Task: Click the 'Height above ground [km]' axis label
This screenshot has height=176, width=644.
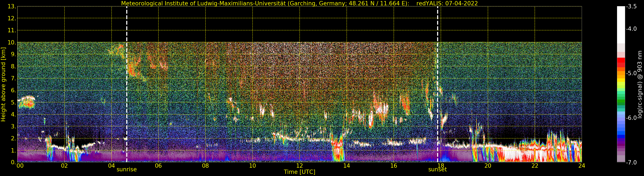Action: (3, 84)
